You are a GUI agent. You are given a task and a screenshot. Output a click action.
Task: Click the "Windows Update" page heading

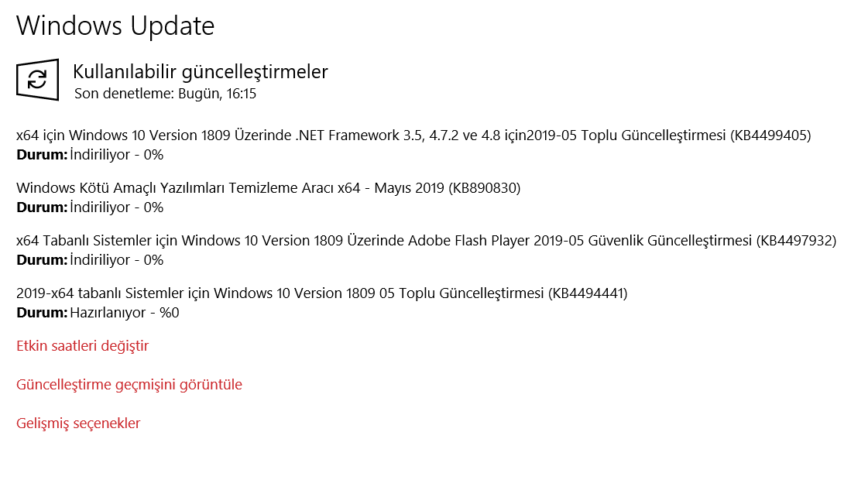(x=115, y=26)
